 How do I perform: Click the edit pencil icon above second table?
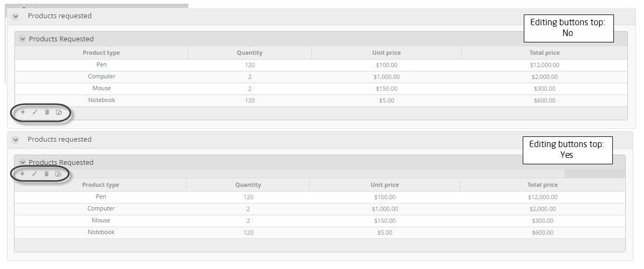(34, 173)
